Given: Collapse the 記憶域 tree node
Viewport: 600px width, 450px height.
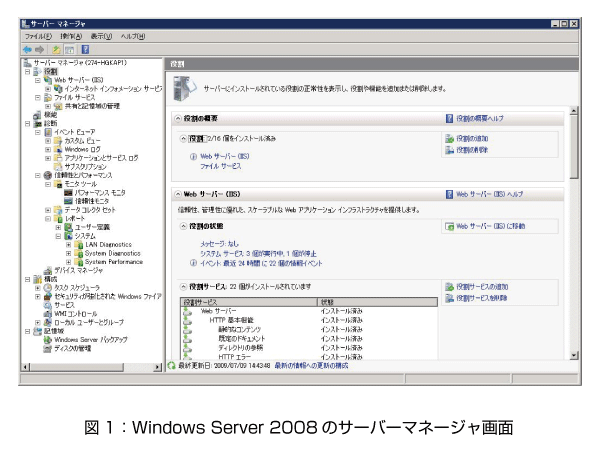Looking at the screenshot, I should (28, 331).
